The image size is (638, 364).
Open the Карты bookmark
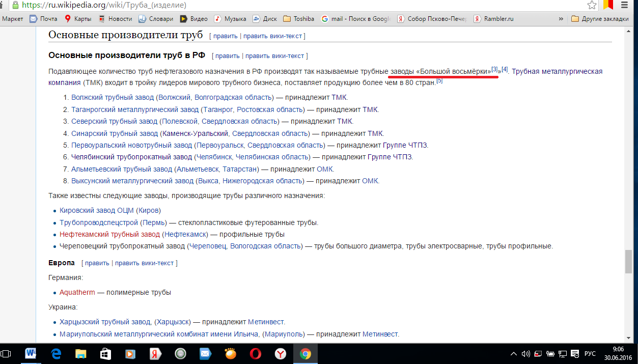78,19
